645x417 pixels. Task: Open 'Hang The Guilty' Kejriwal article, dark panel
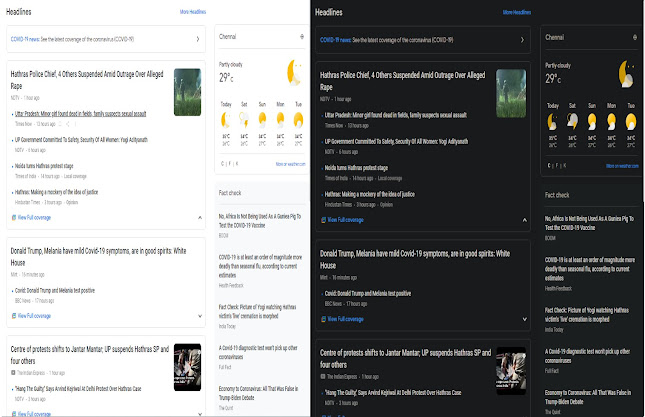[x=393, y=393]
